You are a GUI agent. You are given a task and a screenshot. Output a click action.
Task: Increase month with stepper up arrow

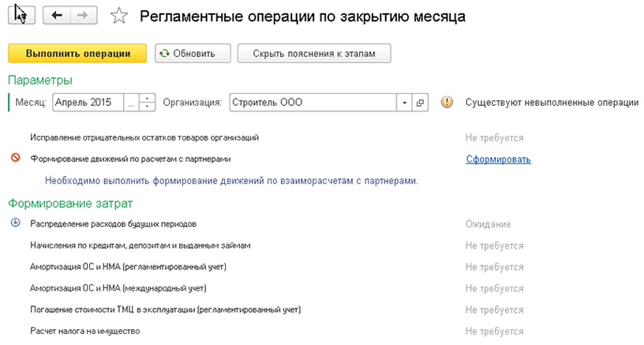[147, 98]
